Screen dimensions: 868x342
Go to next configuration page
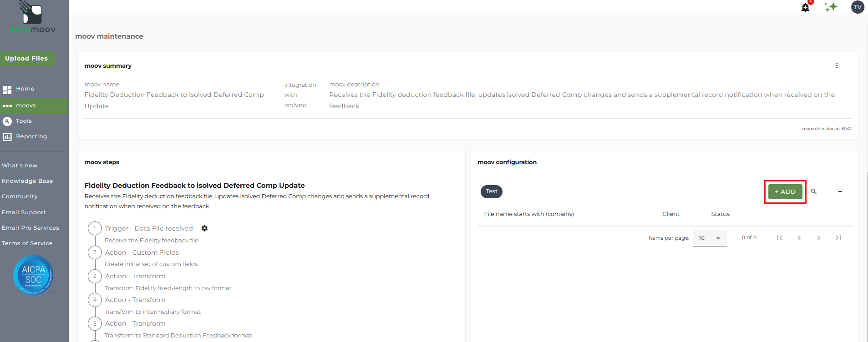coord(819,238)
